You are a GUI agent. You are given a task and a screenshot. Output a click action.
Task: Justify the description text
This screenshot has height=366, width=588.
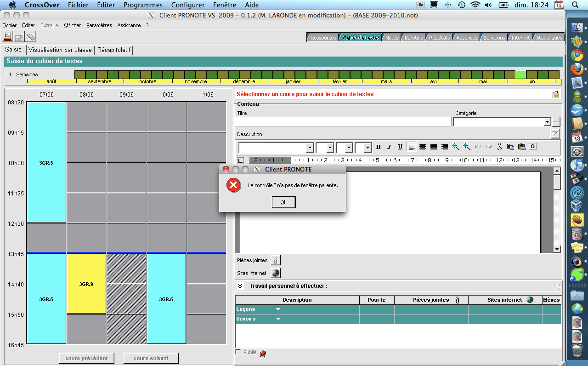pyautogui.click(x=434, y=147)
